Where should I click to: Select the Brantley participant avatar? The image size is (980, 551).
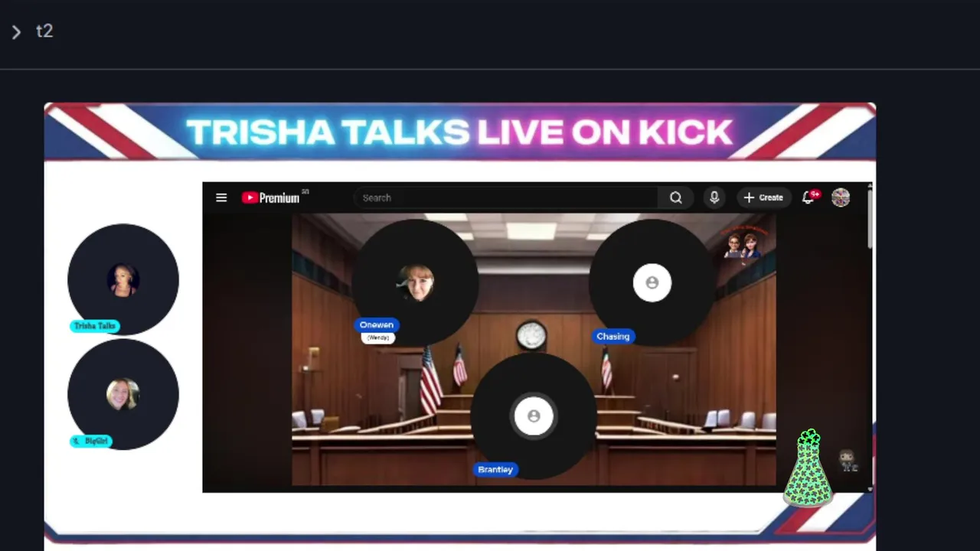pyautogui.click(x=534, y=416)
